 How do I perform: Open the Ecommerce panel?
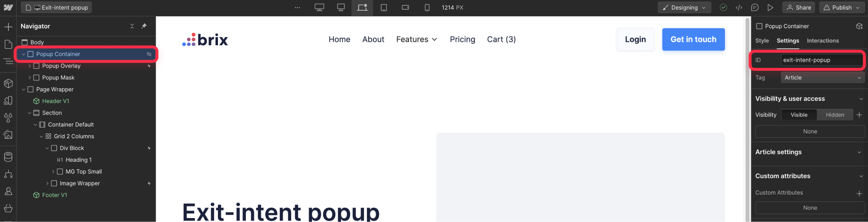8,209
